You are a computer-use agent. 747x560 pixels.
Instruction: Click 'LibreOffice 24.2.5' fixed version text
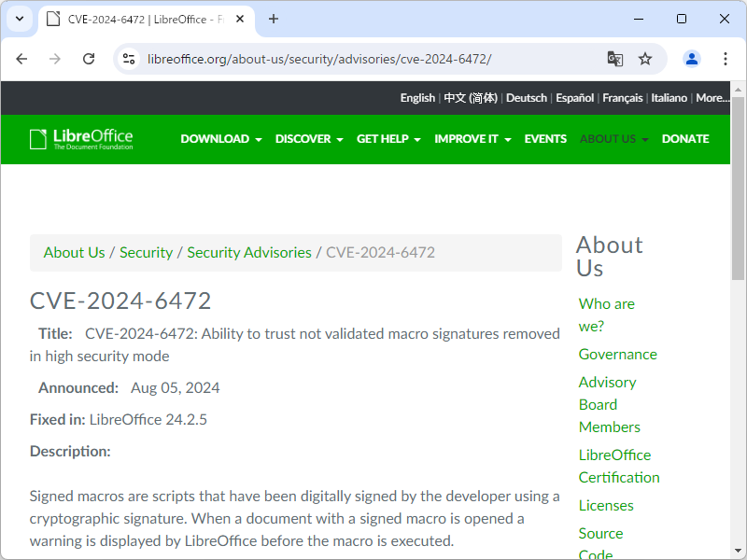[x=148, y=419]
